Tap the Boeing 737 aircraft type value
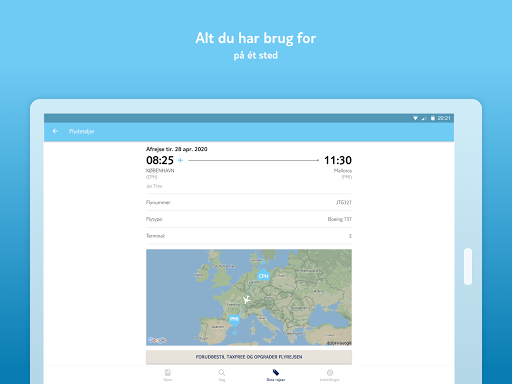The height and width of the screenshot is (384, 512). coord(339,219)
